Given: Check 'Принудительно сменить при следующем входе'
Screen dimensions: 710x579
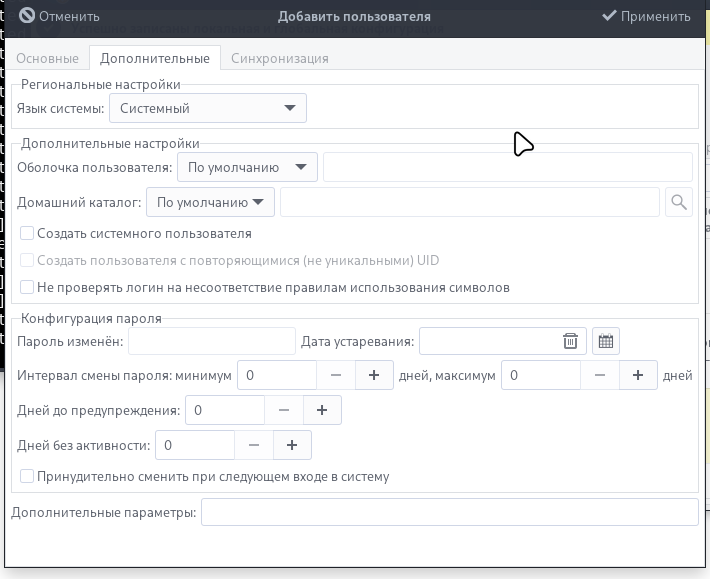Looking at the screenshot, I should [x=28, y=477].
